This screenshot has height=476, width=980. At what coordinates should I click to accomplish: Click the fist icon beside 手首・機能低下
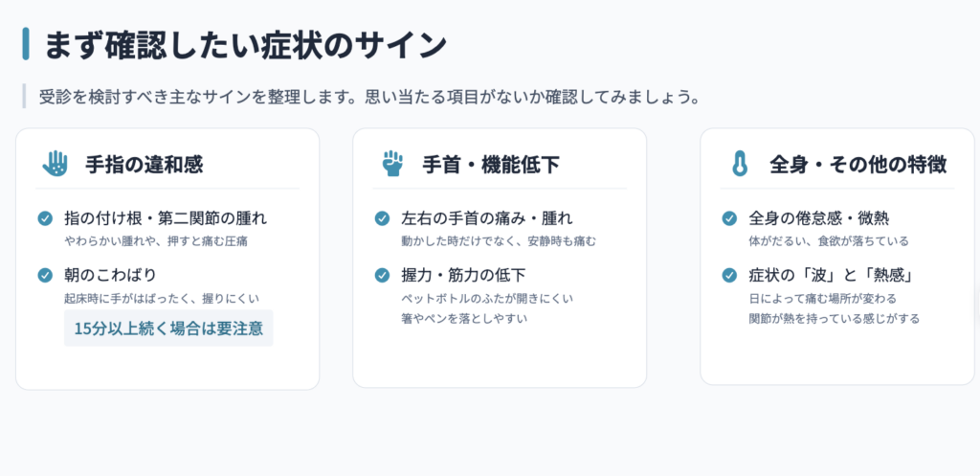[392, 164]
